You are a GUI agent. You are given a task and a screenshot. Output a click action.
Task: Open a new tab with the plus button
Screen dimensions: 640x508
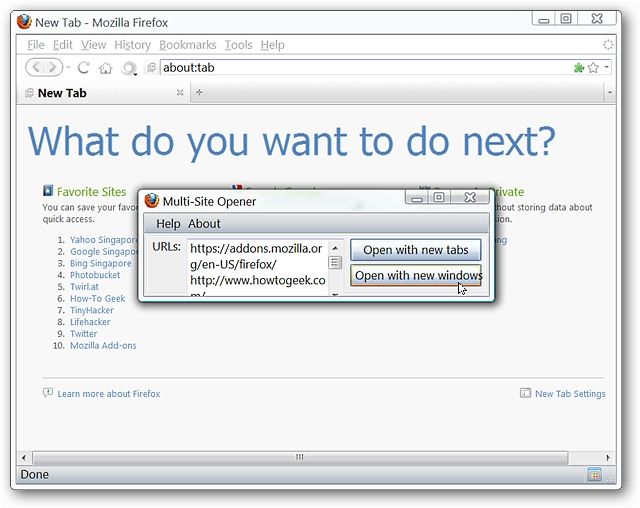click(199, 92)
